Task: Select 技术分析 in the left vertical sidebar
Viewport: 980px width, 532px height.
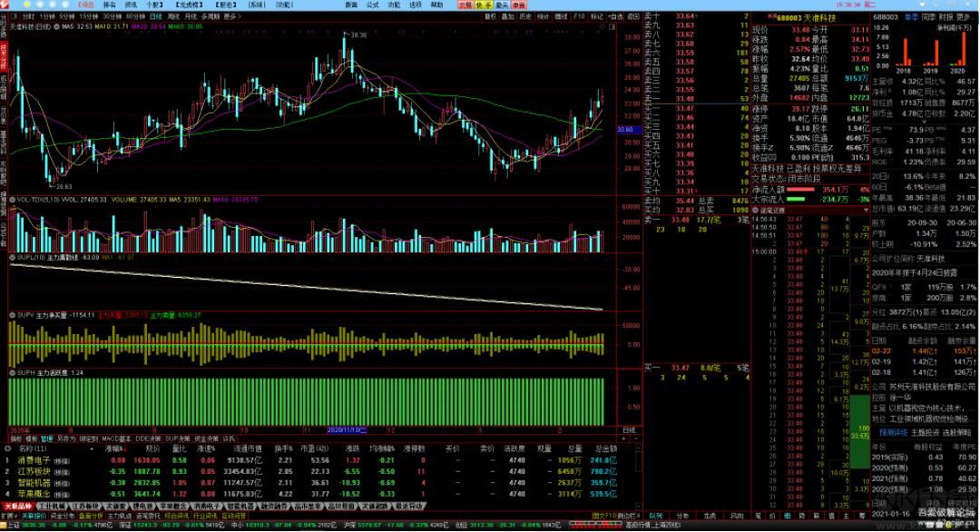Action: point(4,55)
